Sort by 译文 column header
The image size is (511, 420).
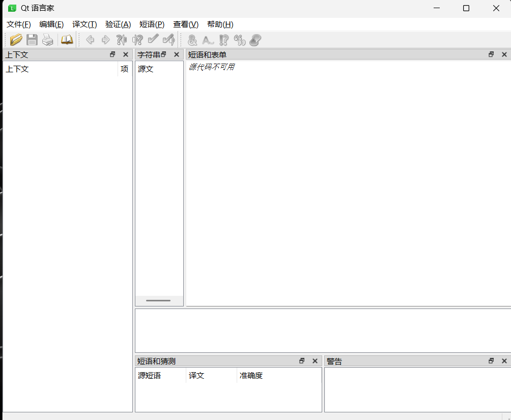pyautogui.click(x=212, y=376)
